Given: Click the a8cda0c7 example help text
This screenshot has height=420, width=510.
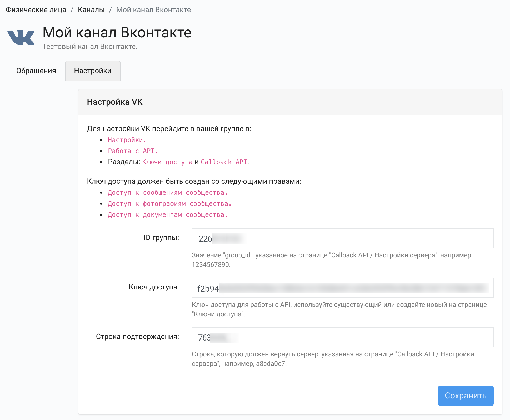Looking at the screenshot, I should (x=333, y=359).
